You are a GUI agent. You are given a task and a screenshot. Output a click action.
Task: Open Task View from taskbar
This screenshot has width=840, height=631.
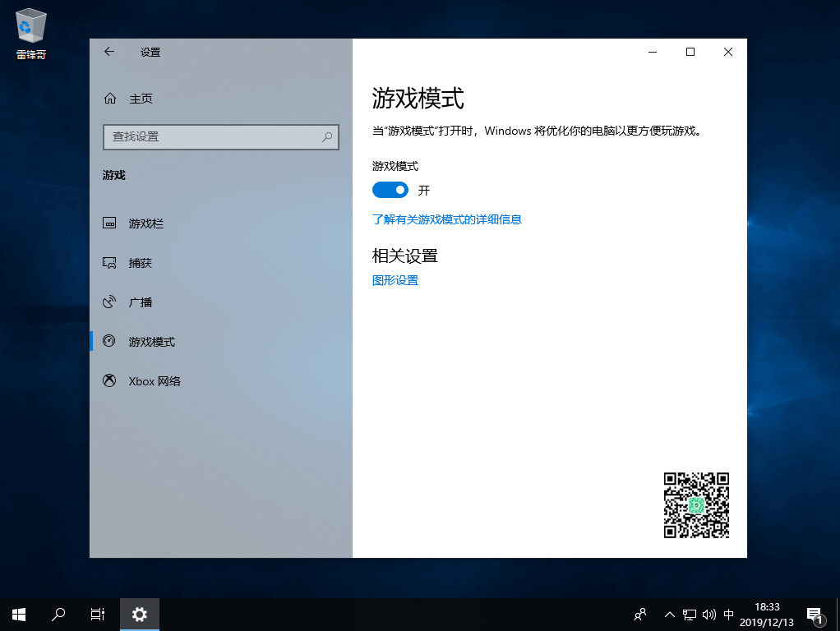click(x=98, y=615)
